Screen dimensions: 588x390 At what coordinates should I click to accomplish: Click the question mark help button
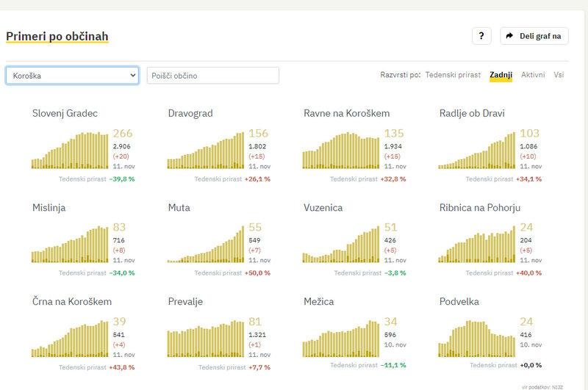coord(481,35)
